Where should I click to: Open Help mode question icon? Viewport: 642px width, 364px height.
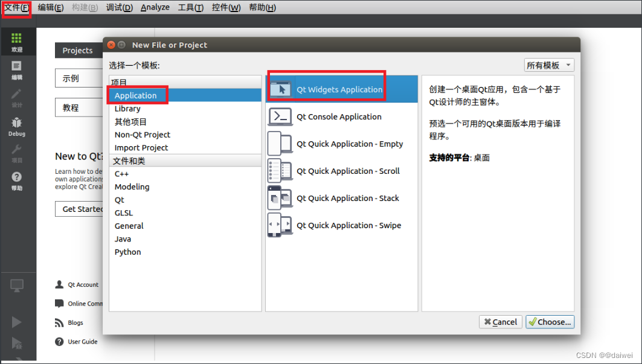tap(16, 177)
